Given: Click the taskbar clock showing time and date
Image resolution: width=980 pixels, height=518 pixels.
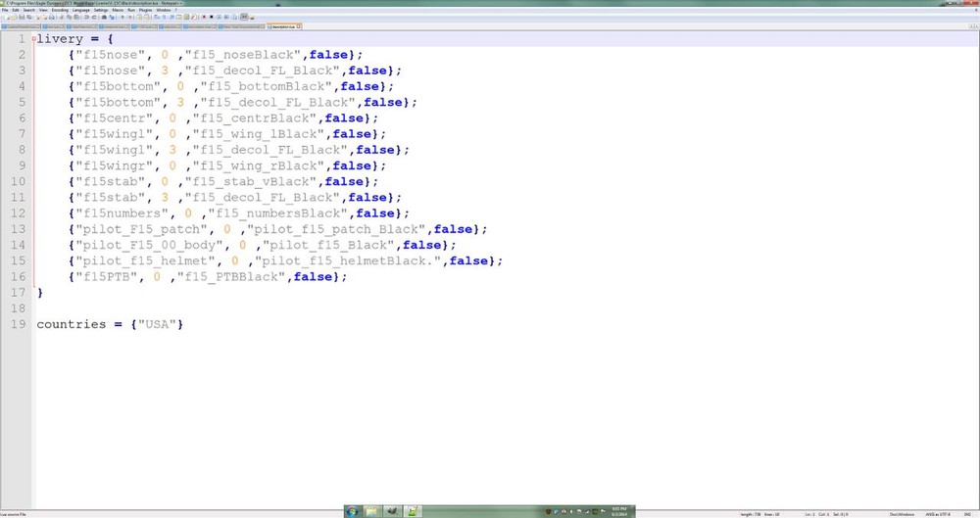Looking at the screenshot, I should [x=619, y=511].
